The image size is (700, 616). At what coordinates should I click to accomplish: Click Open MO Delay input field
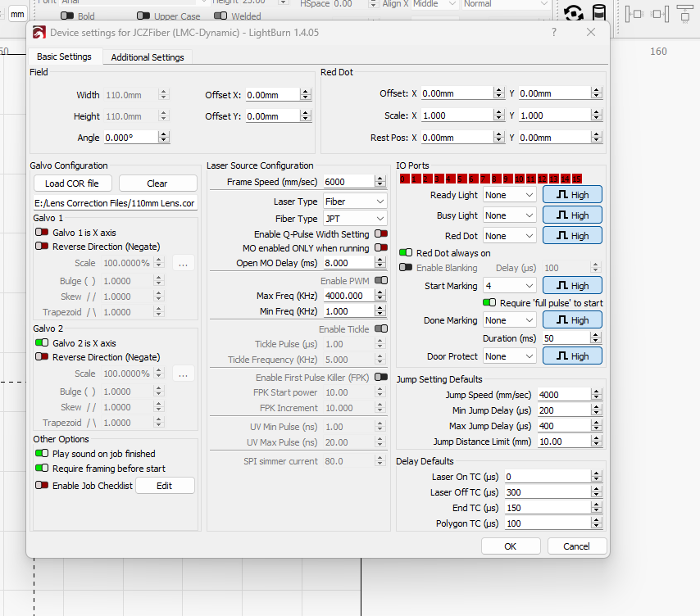point(349,263)
